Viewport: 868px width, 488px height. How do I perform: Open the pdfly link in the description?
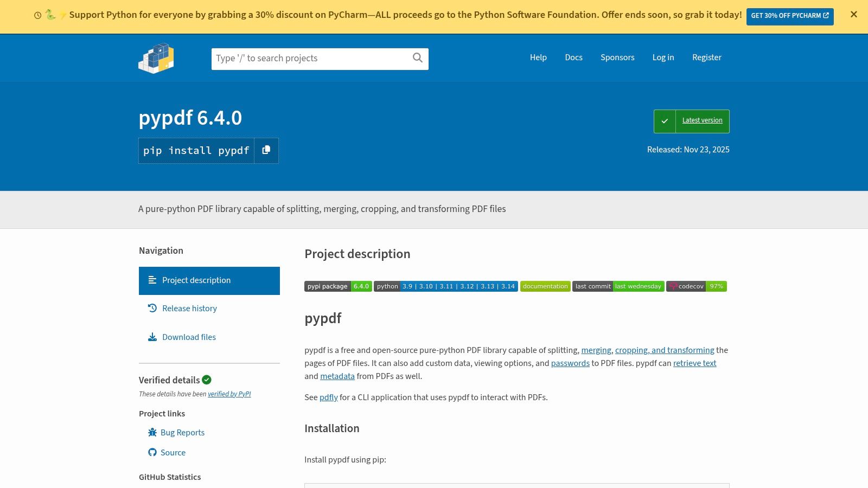(x=328, y=397)
